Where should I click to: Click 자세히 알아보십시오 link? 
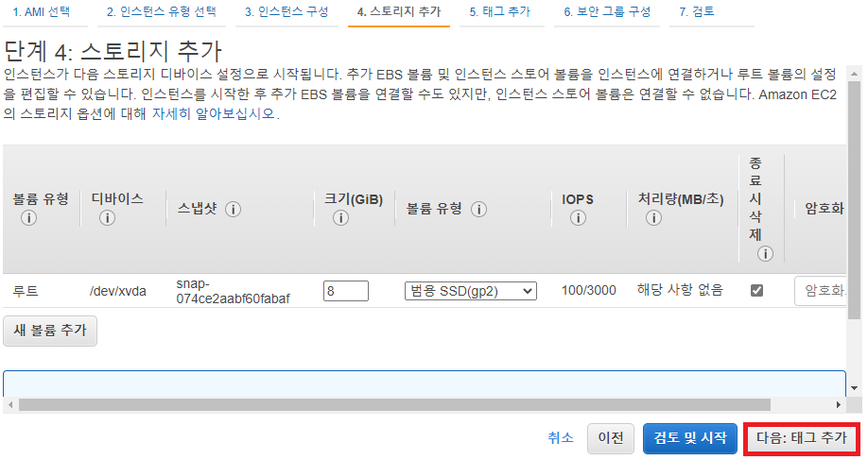point(214,113)
